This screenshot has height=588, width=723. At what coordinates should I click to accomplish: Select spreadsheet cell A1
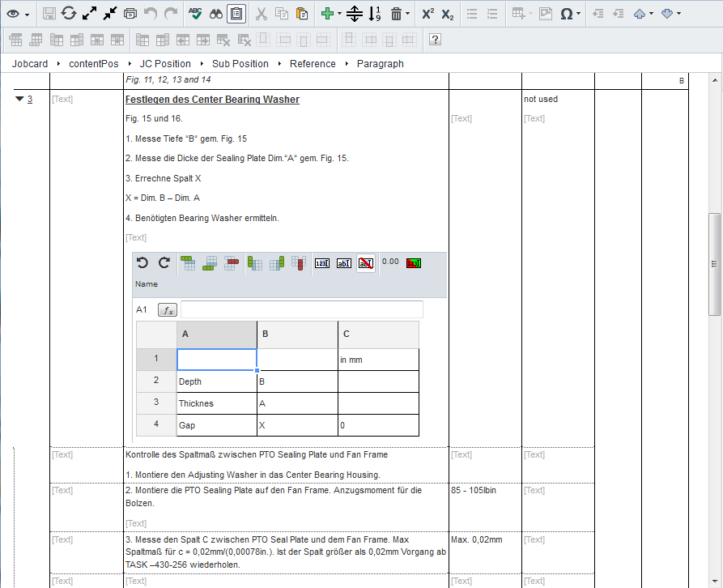(217, 360)
